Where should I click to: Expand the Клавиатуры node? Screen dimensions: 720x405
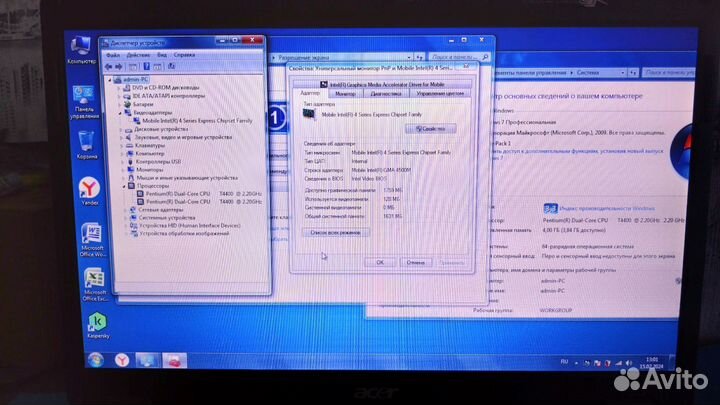pos(122,146)
